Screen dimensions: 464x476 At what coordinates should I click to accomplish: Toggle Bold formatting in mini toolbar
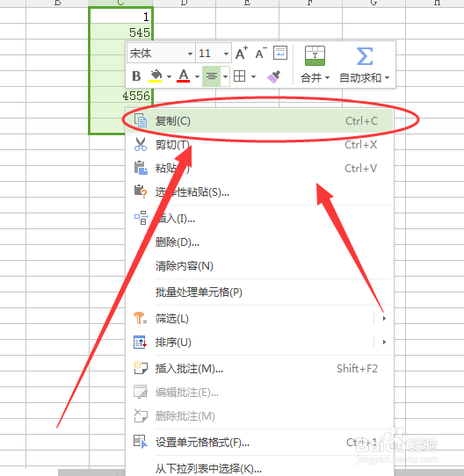coord(136,76)
